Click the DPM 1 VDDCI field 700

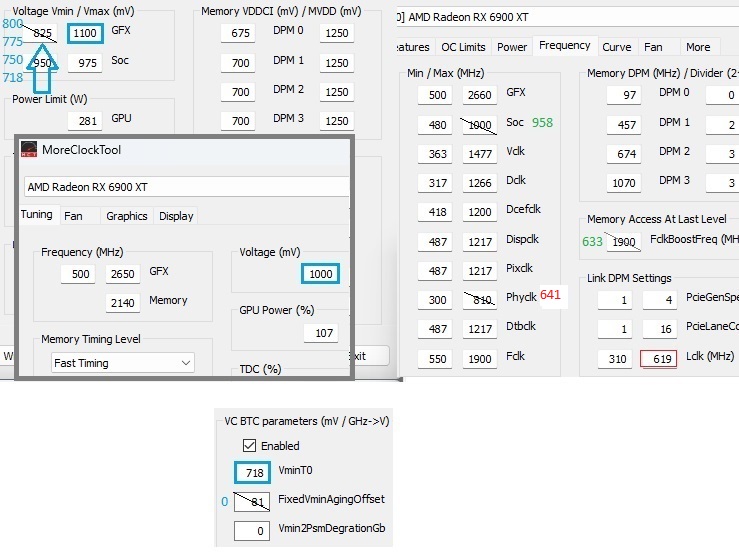click(x=238, y=63)
